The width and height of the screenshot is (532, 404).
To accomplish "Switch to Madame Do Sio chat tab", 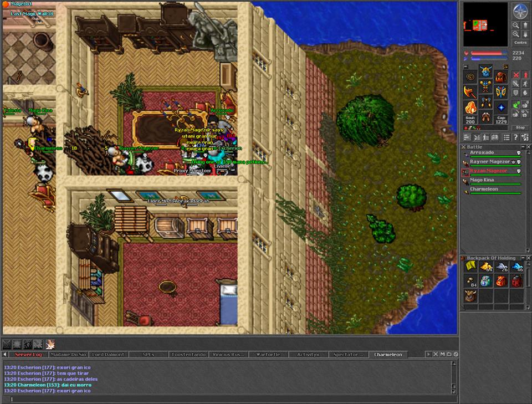I will coord(68,355).
